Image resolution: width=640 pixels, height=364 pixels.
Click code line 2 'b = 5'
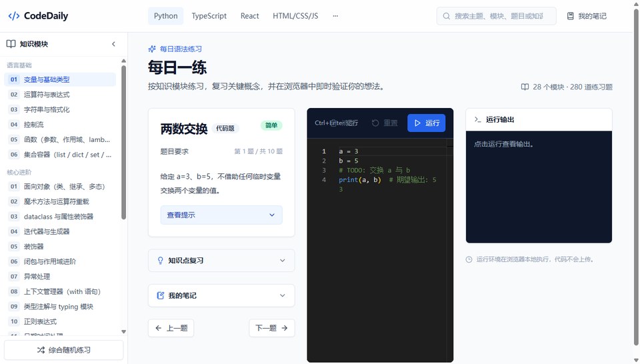(x=349, y=161)
